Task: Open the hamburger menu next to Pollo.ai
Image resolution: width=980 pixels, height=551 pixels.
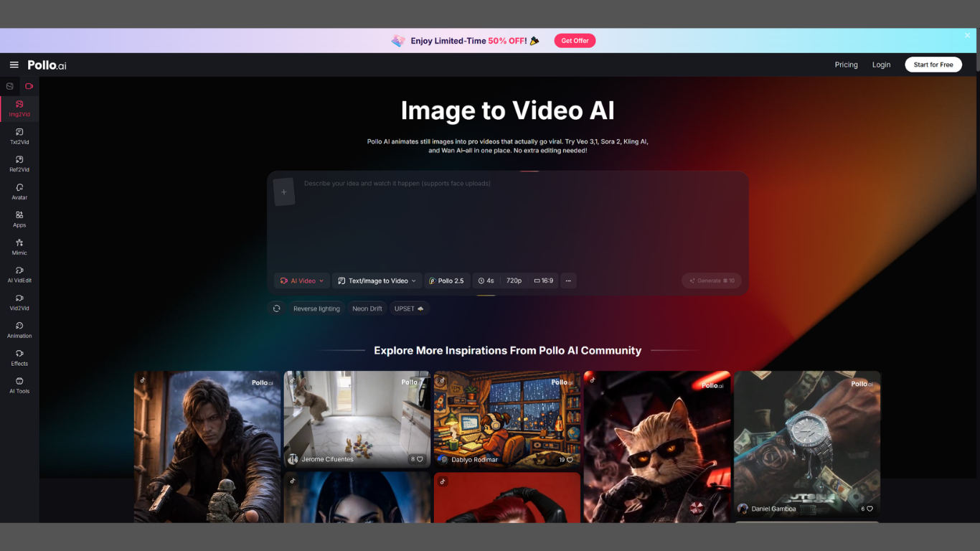Action: tap(14, 65)
